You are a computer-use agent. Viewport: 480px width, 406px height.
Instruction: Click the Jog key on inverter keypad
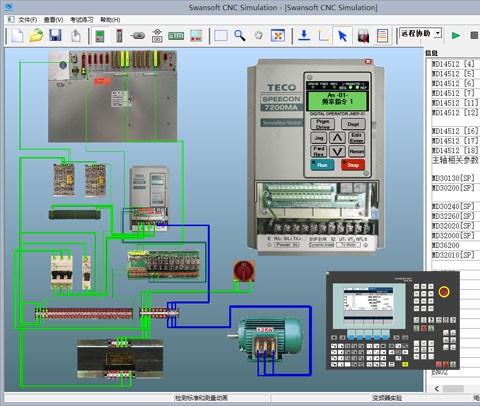[319, 138]
